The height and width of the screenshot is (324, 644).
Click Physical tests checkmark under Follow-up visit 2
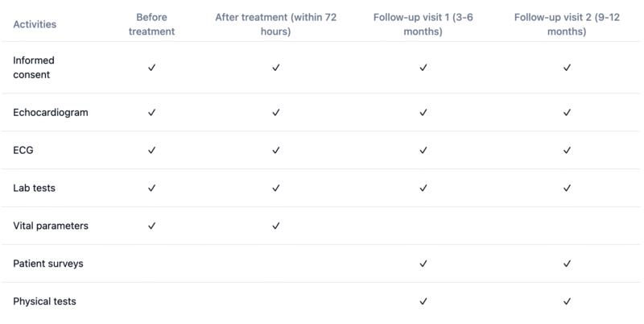(x=567, y=301)
